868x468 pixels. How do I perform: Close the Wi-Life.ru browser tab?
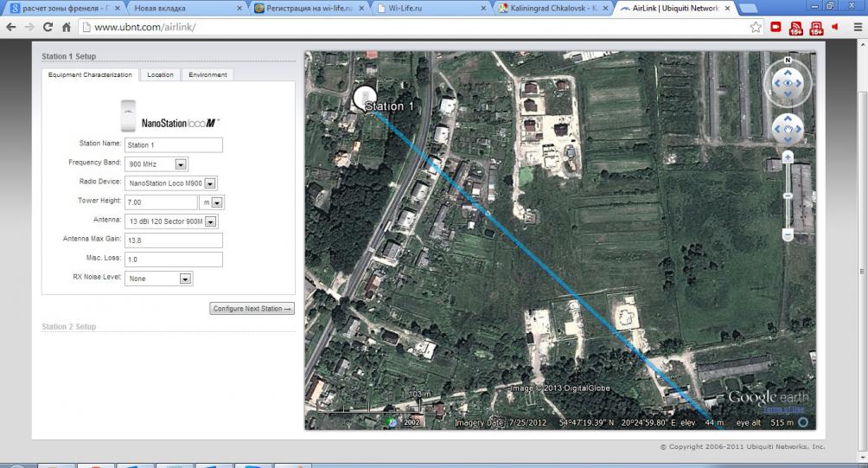tap(483, 9)
